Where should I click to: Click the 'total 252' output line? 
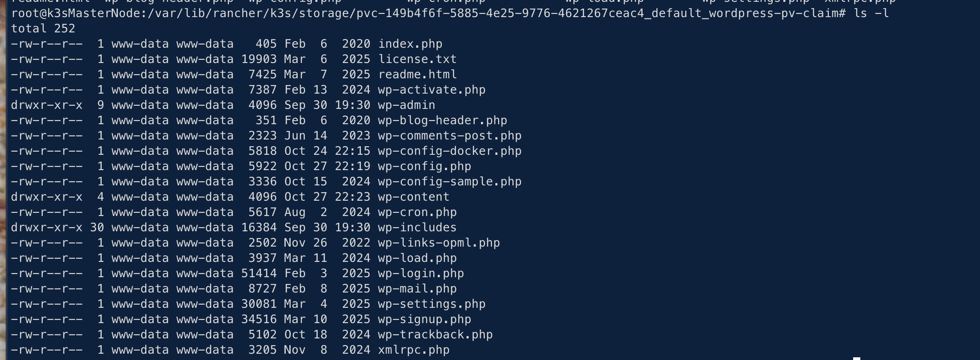tap(43, 29)
